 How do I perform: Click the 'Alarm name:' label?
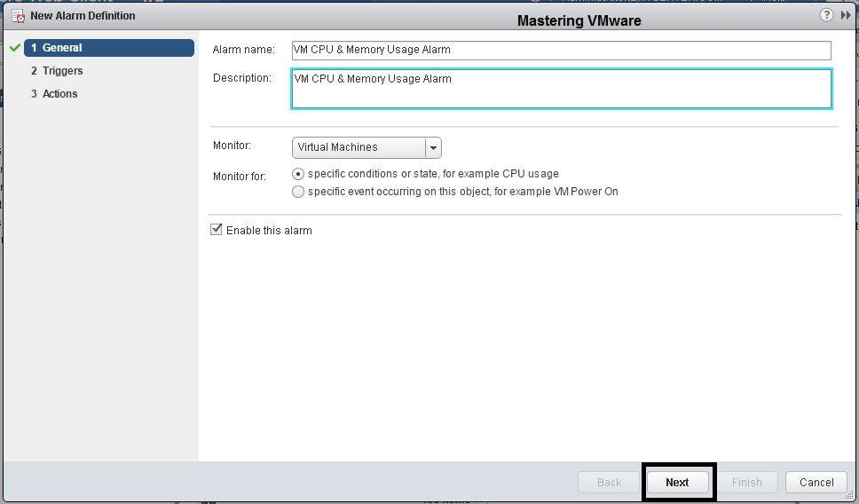point(244,50)
